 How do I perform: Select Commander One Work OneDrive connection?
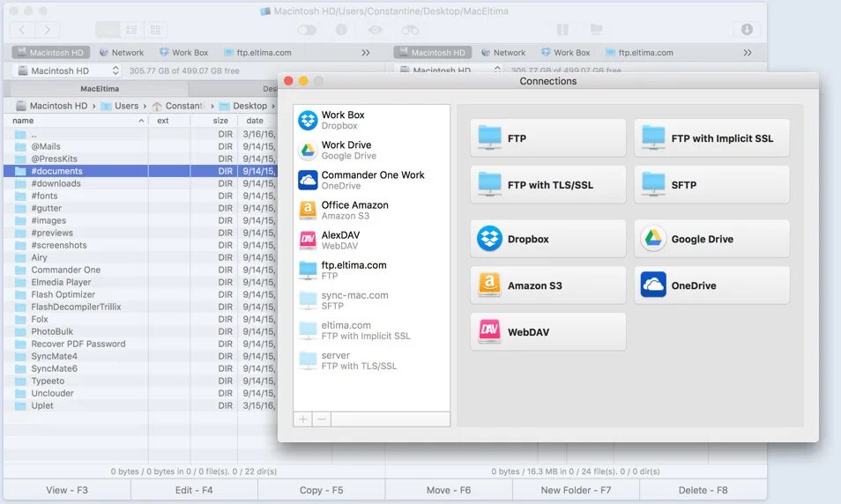click(x=371, y=180)
